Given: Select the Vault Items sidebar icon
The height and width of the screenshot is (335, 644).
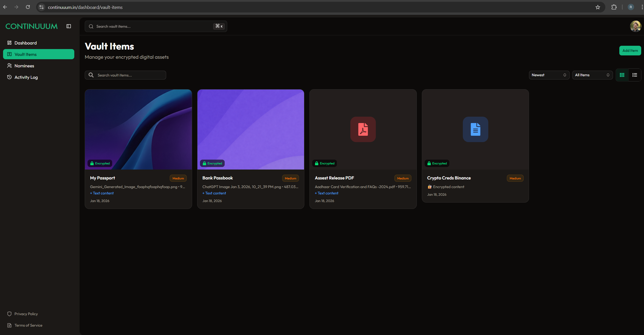Looking at the screenshot, I should click(x=9, y=54).
